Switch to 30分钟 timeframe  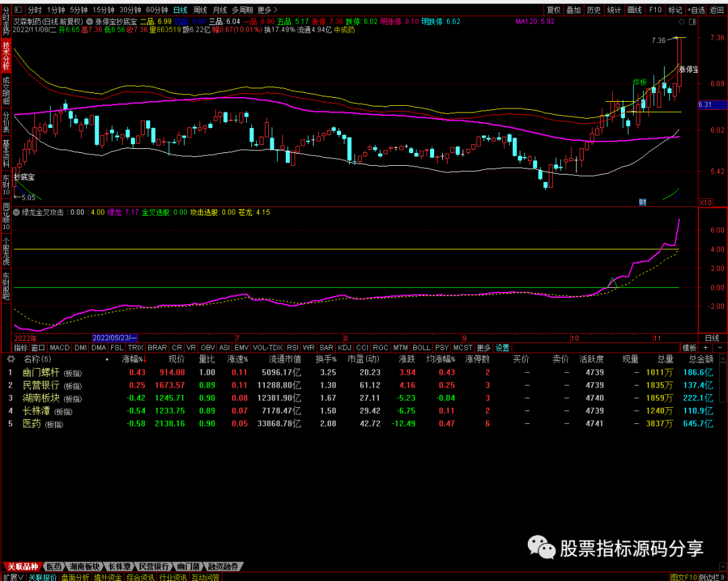tap(130, 9)
